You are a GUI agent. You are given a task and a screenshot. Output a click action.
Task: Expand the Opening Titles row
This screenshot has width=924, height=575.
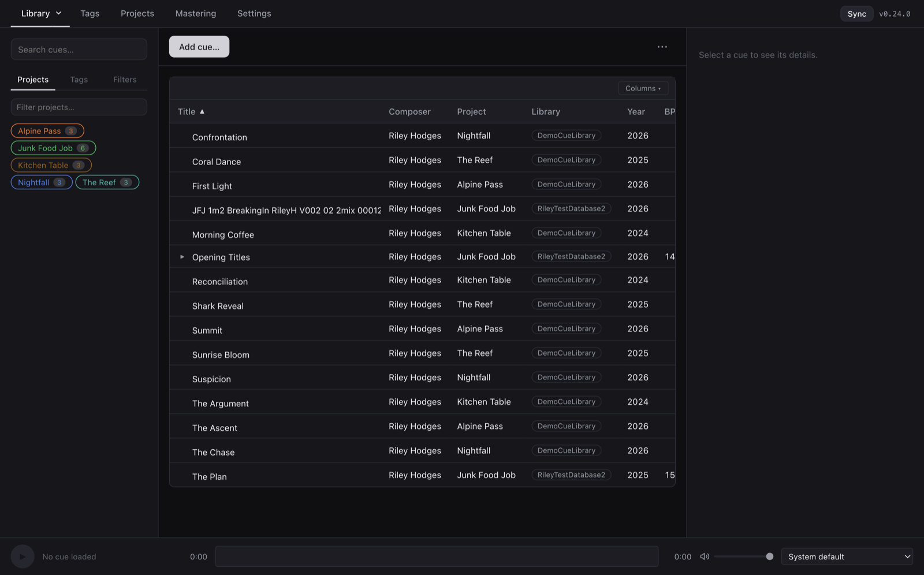coord(182,257)
